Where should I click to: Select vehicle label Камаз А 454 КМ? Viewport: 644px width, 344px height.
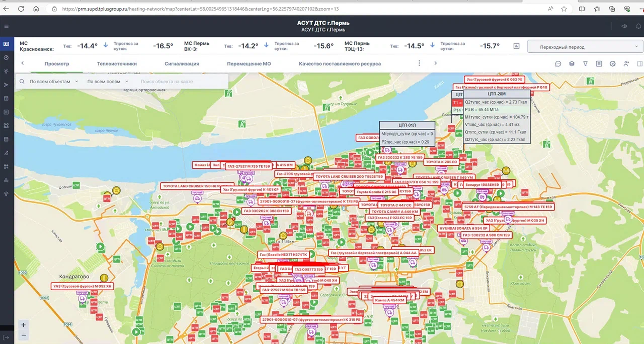(390, 300)
